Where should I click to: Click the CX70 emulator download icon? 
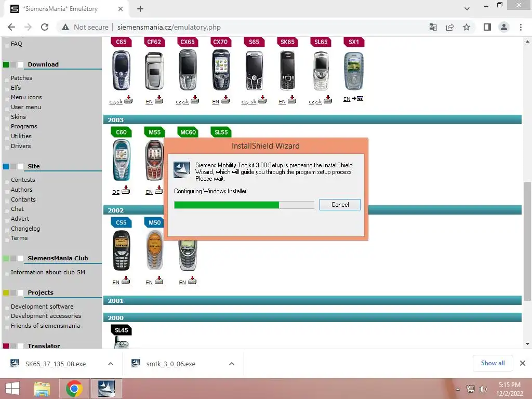point(225,99)
